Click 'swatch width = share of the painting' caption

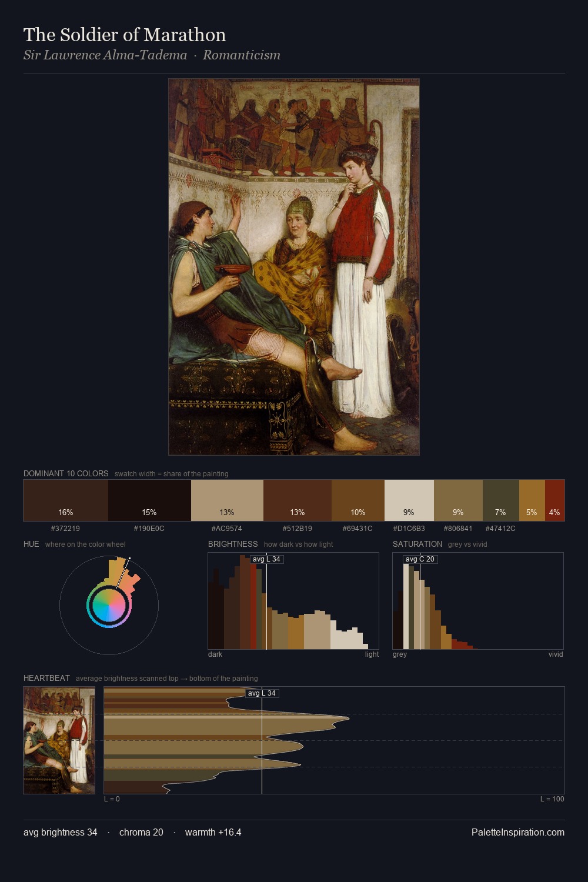[x=172, y=474]
